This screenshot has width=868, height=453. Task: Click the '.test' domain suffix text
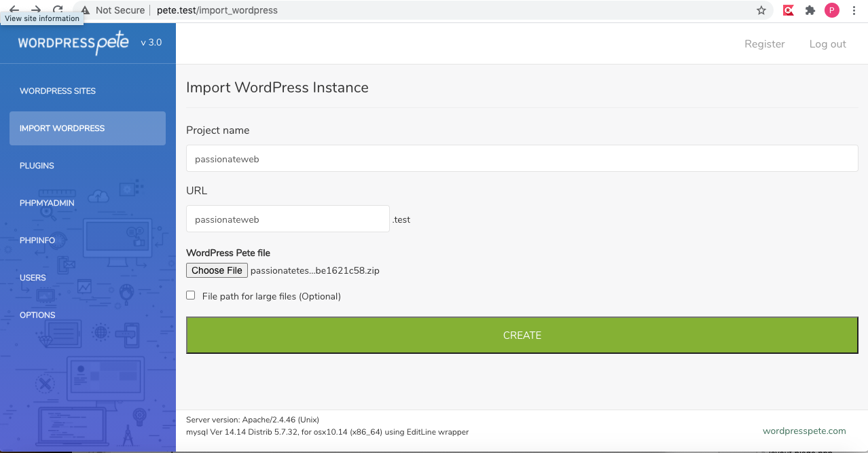pyautogui.click(x=401, y=220)
